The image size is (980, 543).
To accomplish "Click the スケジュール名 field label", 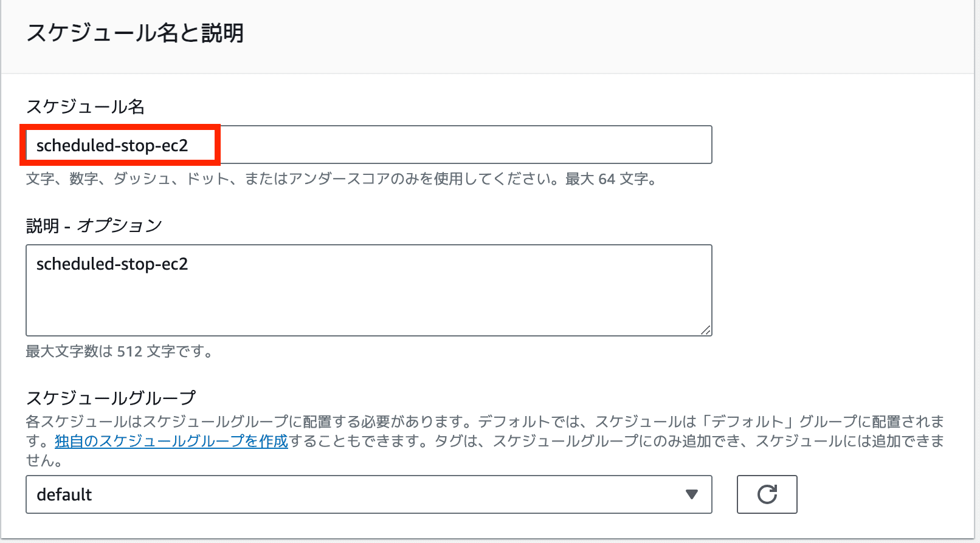I will (85, 107).
